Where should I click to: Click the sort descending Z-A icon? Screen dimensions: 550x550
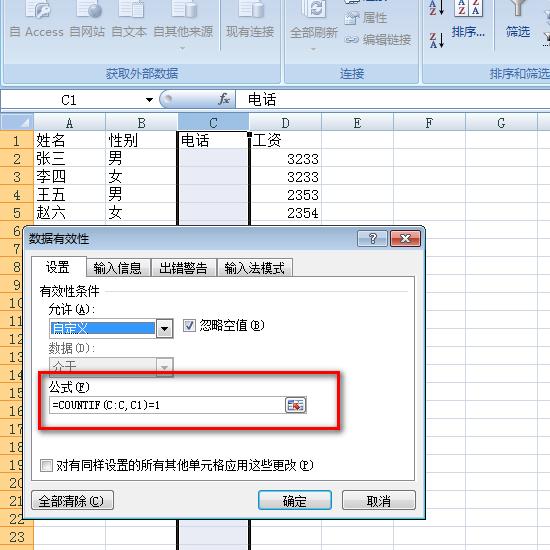437,40
